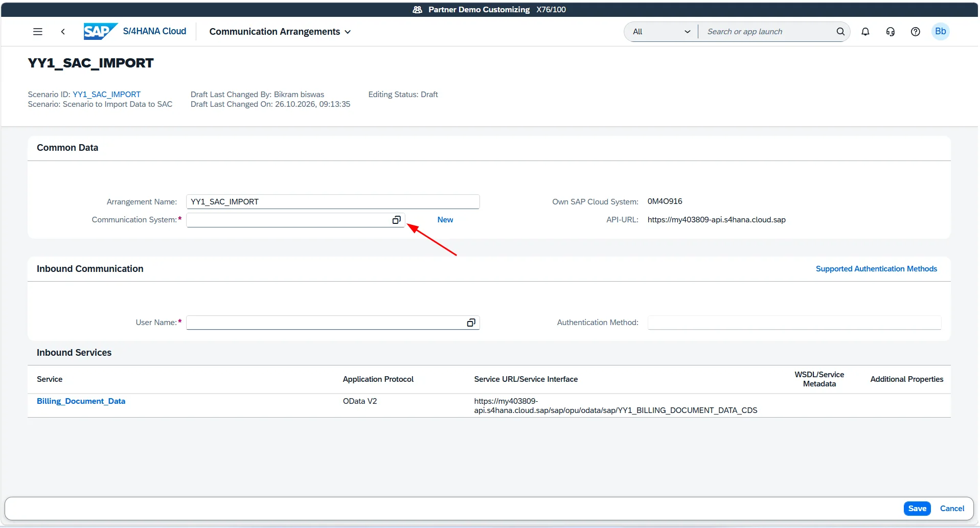Click the Arrangement Name input field

pos(333,202)
